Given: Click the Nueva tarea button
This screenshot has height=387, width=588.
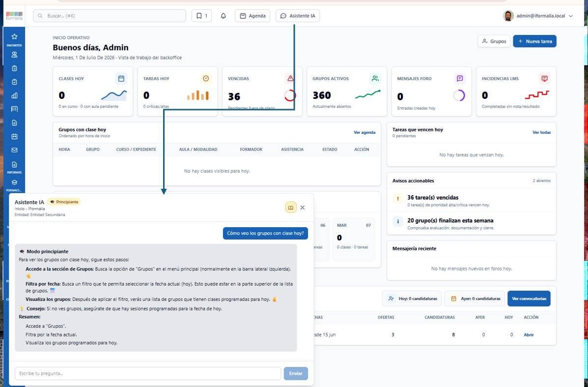Looking at the screenshot, I should tap(535, 41).
